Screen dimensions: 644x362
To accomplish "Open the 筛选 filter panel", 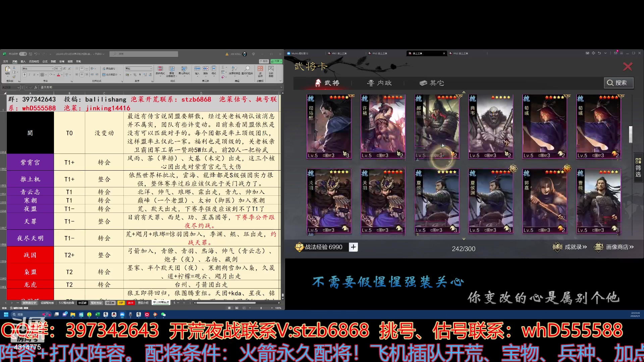I will tap(638, 168).
